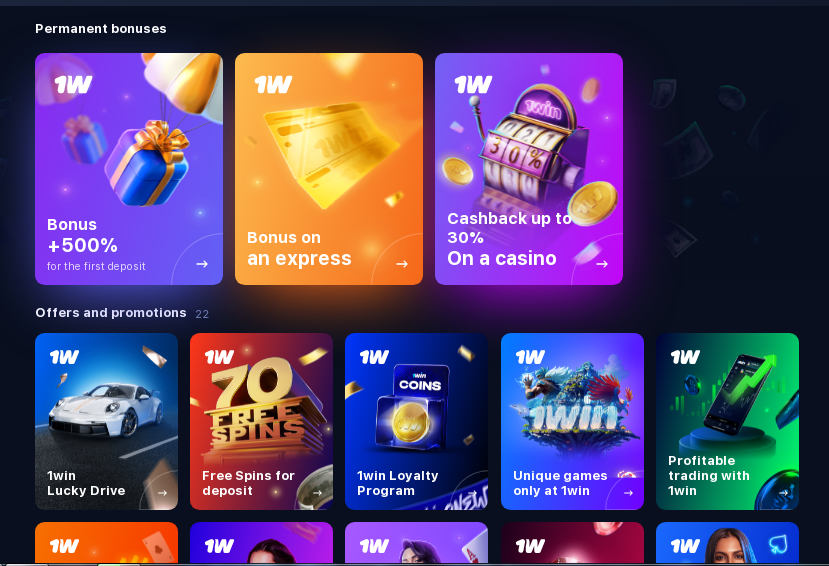Viewport: 829px width, 566px height.
Task: Click arrow on Bonus on an express card
Action: (x=402, y=264)
